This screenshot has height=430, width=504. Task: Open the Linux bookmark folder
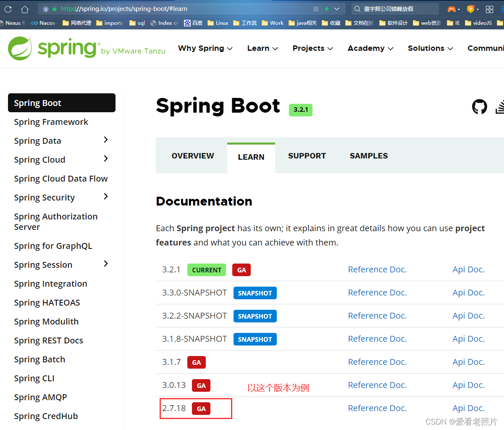click(218, 23)
